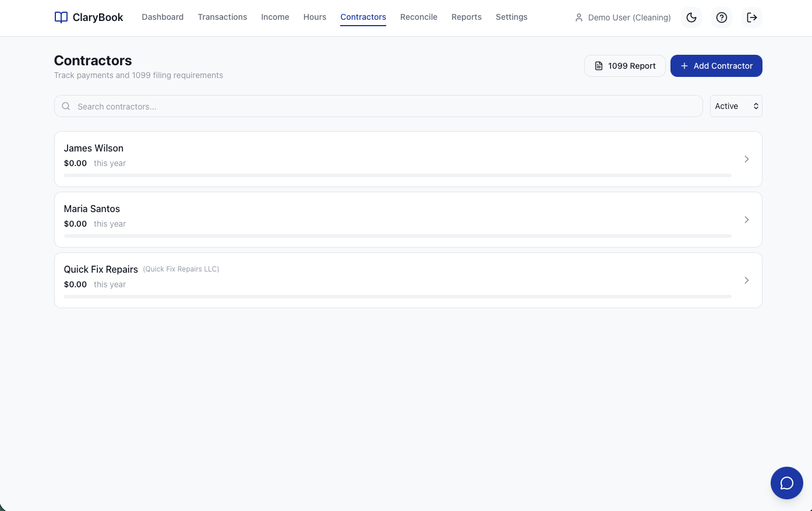Click the ClaryBook book logo icon
This screenshot has width=812, height=511.
point(61,17)
